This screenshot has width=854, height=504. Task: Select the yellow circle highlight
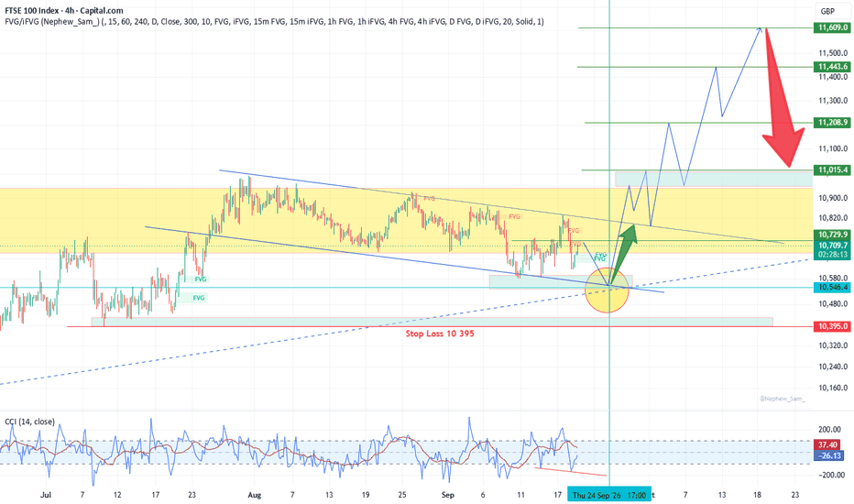[x=607, y=290]
